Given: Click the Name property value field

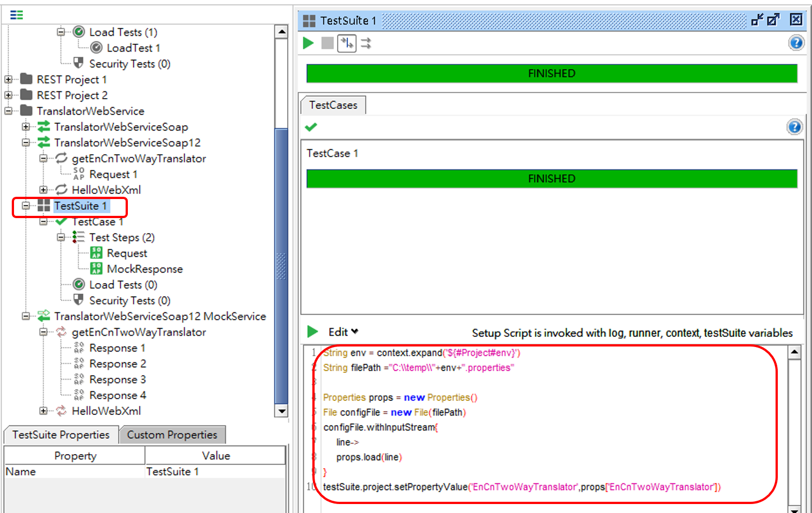Looking at the screenshot, I should [x=215, y=472].
